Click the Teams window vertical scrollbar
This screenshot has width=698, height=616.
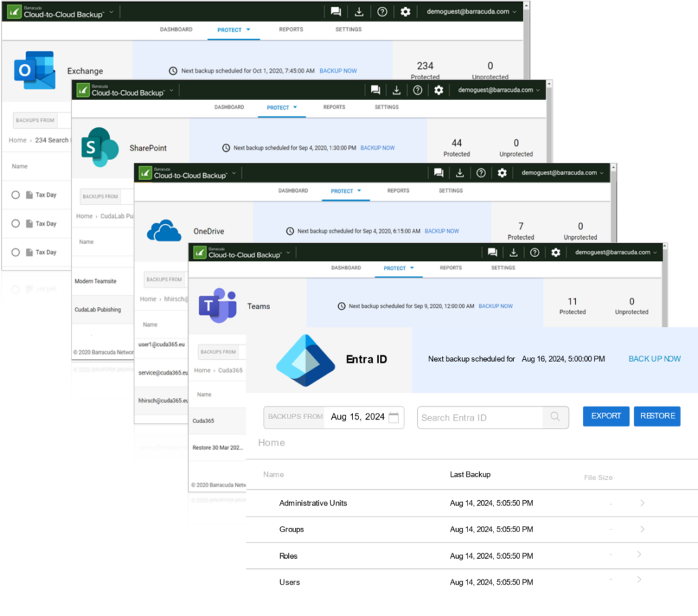[x=665, y=285]
